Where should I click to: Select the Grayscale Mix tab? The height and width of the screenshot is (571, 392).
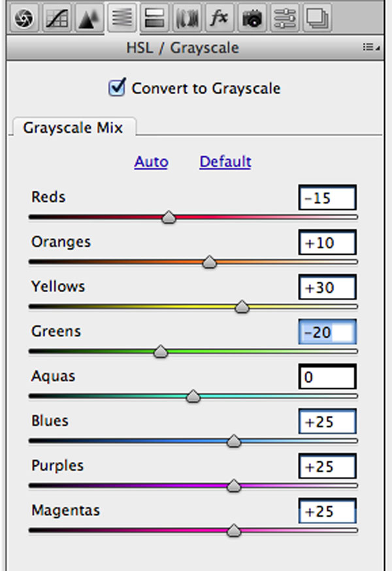[x=73, y=127]
